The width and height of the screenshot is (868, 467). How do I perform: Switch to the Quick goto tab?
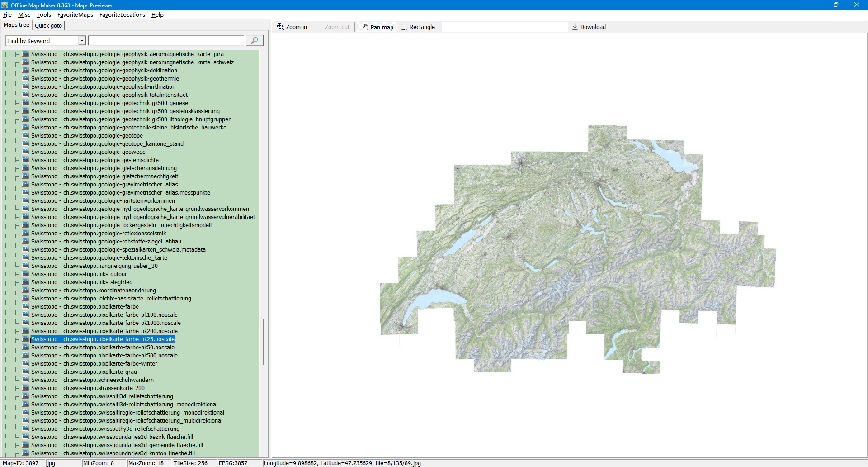48,25
